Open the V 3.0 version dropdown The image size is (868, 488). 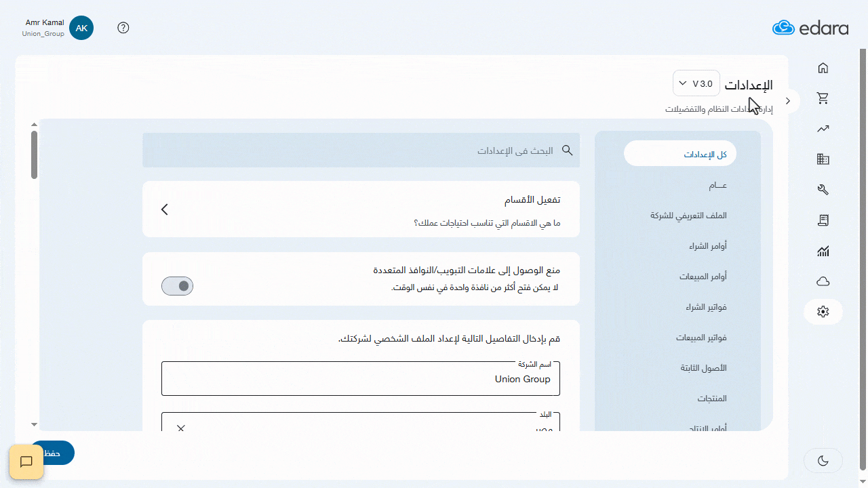pos(696,83)
